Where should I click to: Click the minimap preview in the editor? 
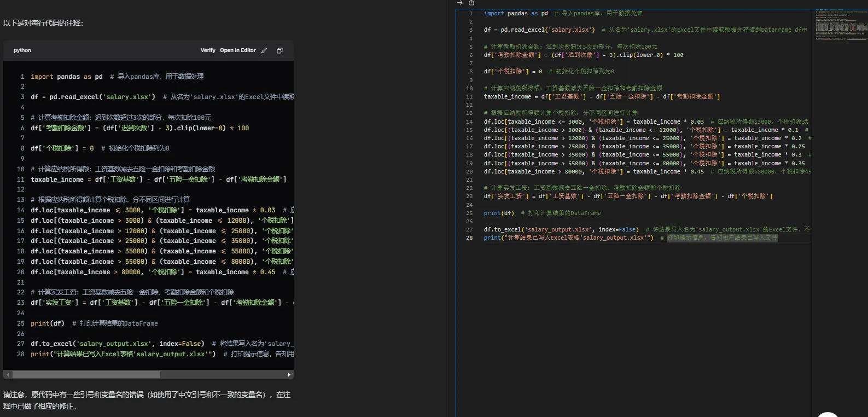click(841, 25)
